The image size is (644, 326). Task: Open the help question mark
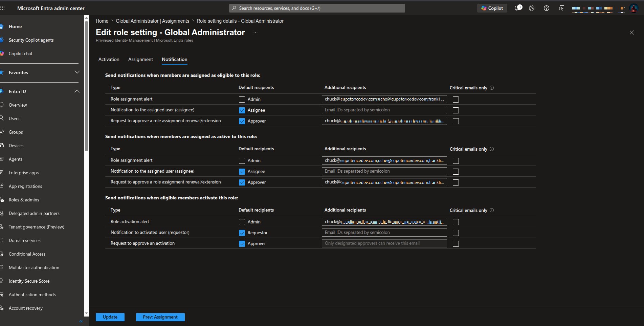(x=547, y=8)
